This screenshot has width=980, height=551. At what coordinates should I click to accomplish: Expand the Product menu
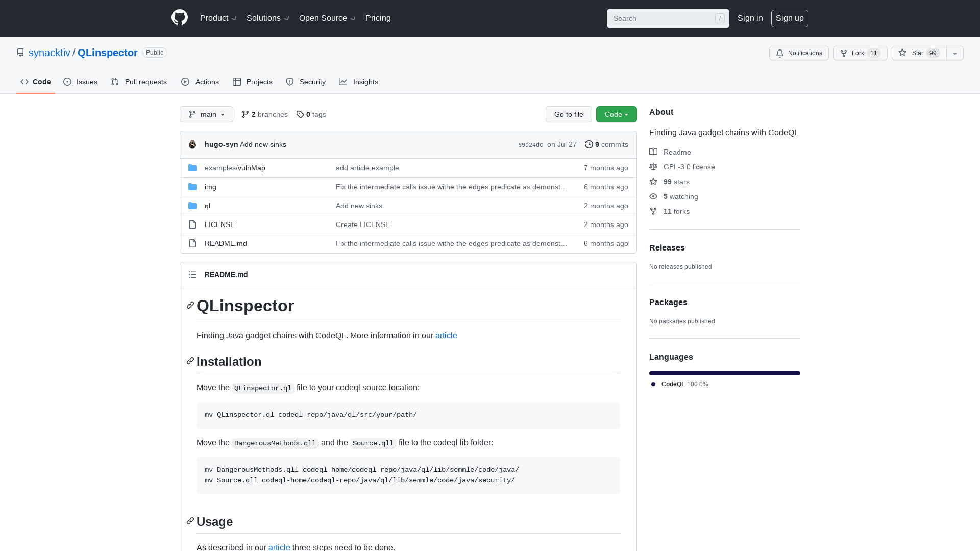coord(218,18)
